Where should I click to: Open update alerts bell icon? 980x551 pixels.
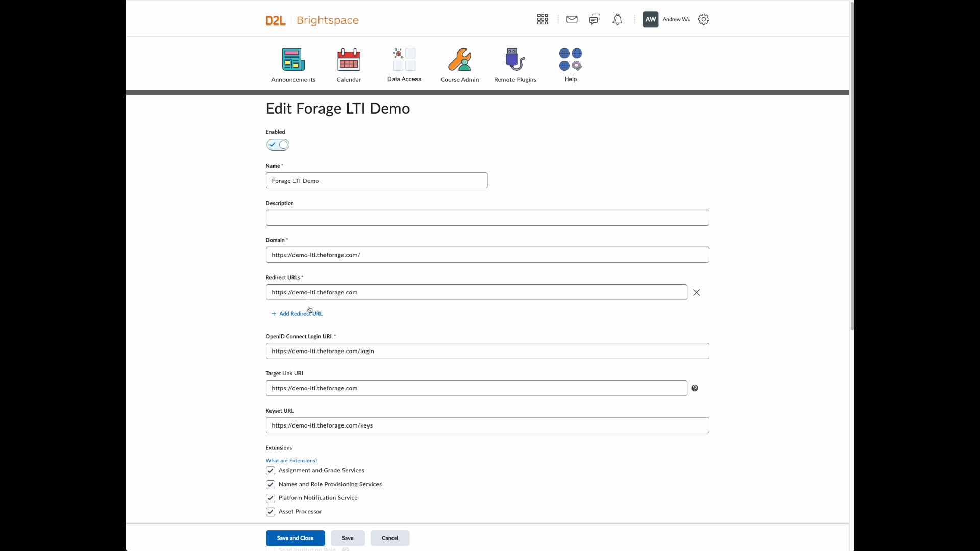[617, 19]
